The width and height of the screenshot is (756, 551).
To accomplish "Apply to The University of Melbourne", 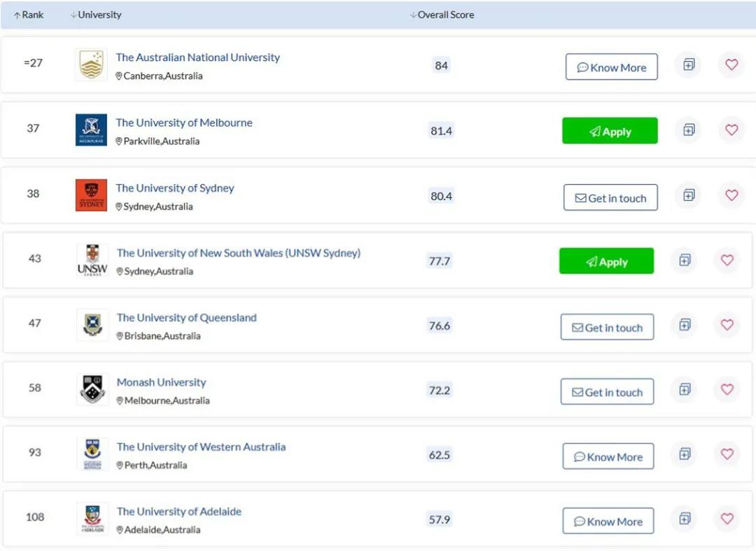I will (x=610, y=131).
